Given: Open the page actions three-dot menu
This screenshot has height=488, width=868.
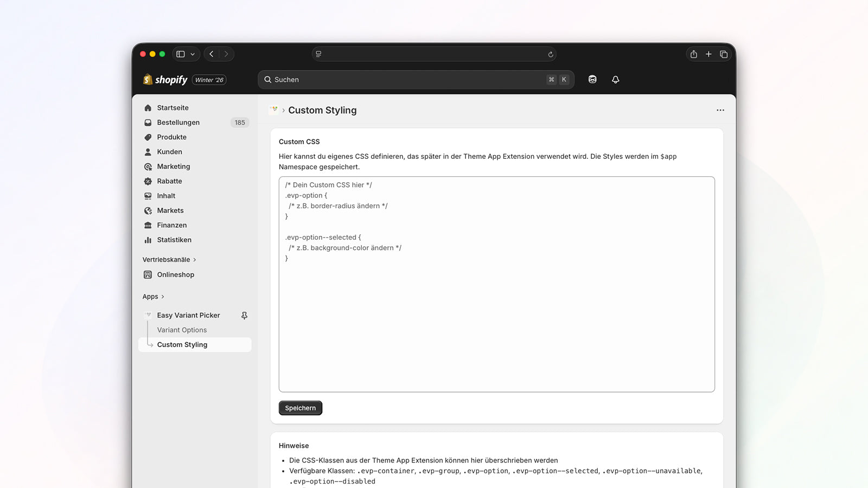Looking at the screenshot, I should (x=720, y=110).
